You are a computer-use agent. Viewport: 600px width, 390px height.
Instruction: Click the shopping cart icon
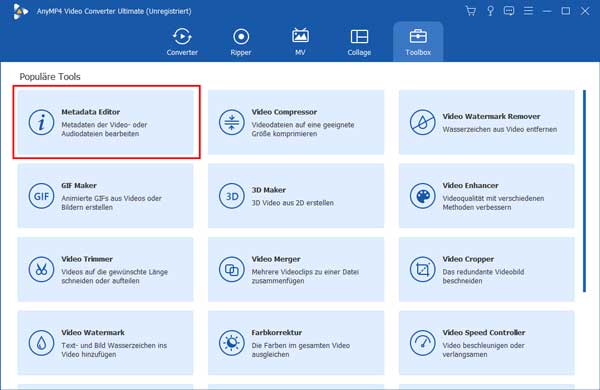click(x=471, y=11)
